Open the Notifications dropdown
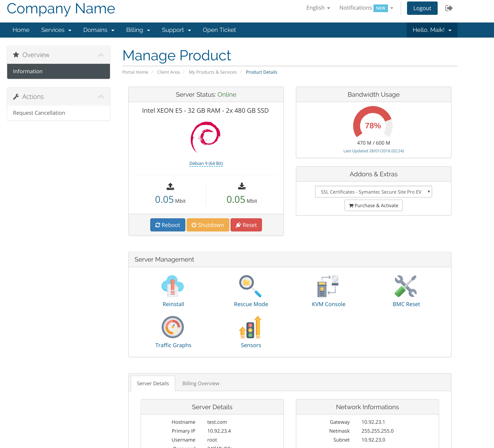494x448 pixels. [366, 8]
